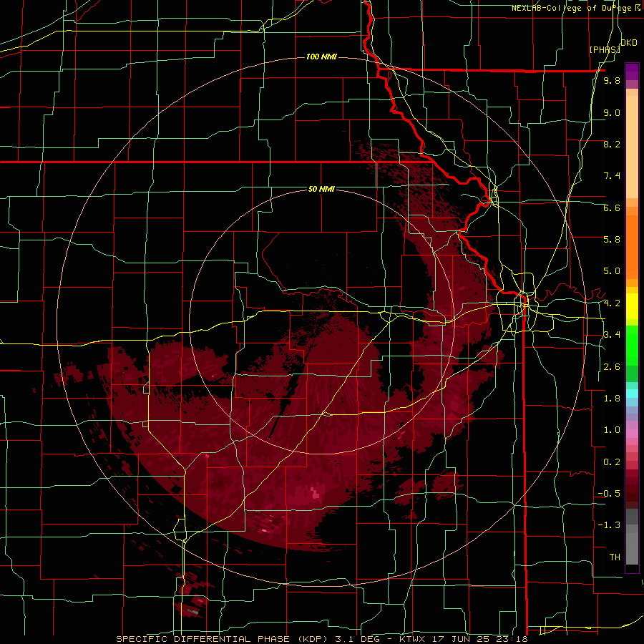
Task: Select the 7.4 value on color scale
Action: [x=612, y=176]
